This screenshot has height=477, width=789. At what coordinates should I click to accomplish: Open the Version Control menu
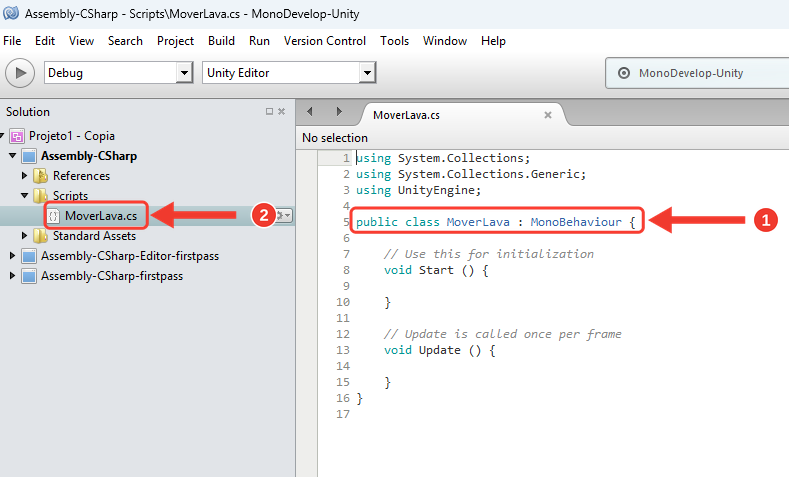coord(325,41)
